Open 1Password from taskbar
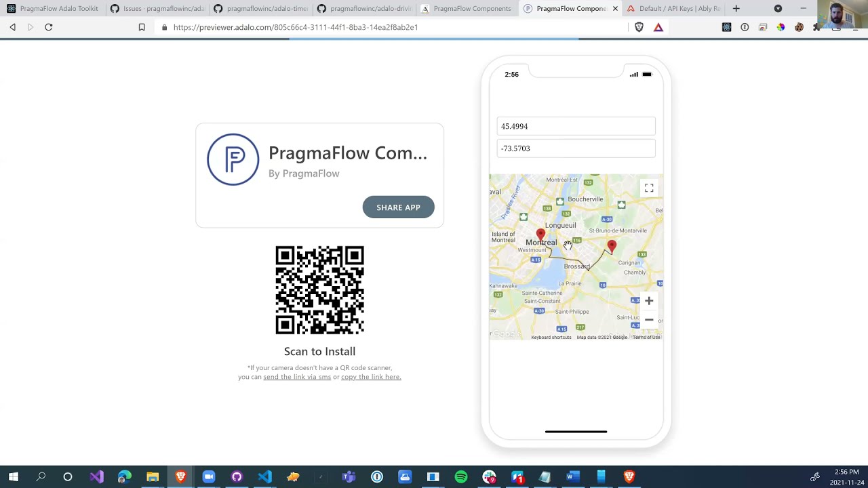This screenshot has width=868, height=488. click(x=377, y=476)
